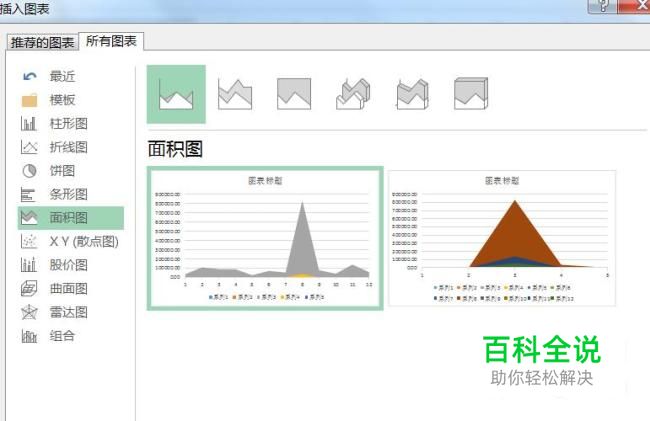Open the 模板 category label
Viewport: 650px width, 421px height.
point(62,100)
